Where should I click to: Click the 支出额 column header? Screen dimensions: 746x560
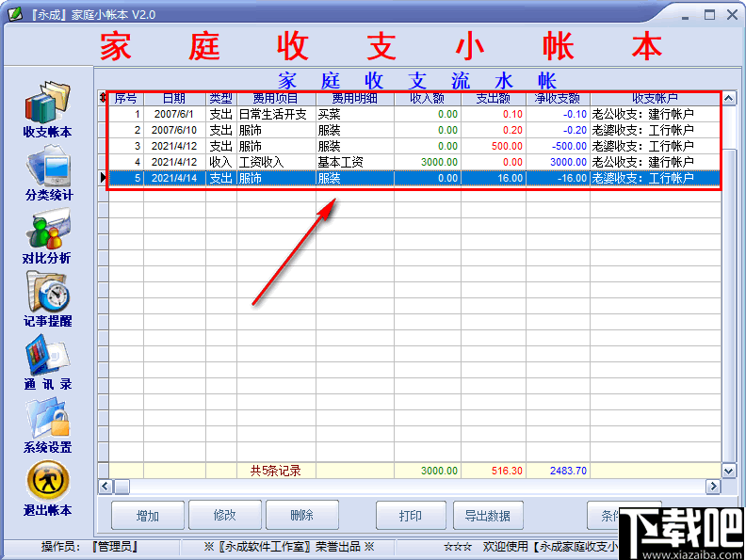point(494,99)
